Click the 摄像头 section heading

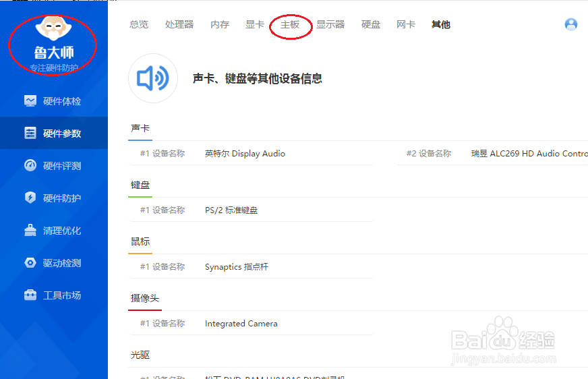pos(145,298)
